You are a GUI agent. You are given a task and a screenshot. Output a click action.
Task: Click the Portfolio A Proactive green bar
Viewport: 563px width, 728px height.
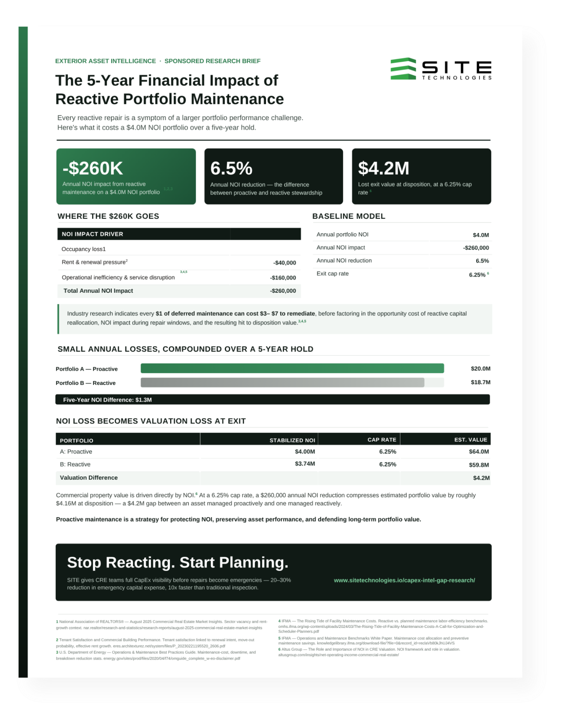tap(292, 368)
